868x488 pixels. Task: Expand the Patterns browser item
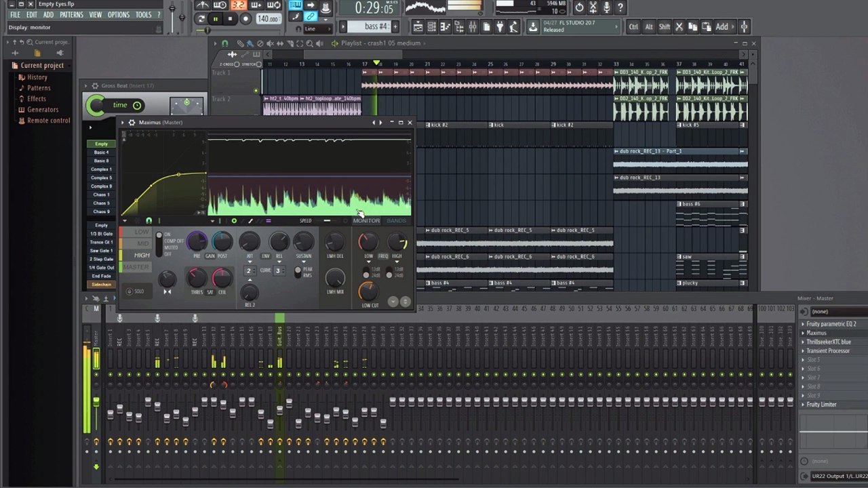pos(39,88)
